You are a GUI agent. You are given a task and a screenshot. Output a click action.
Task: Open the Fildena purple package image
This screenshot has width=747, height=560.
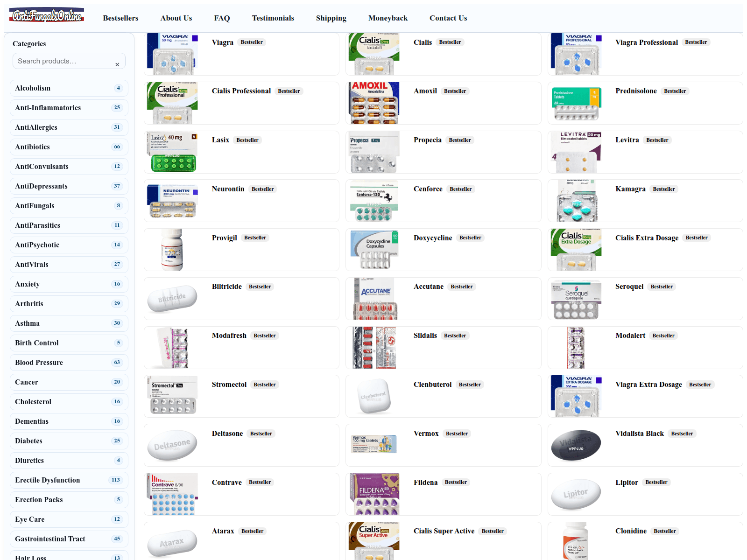(374, 494)
